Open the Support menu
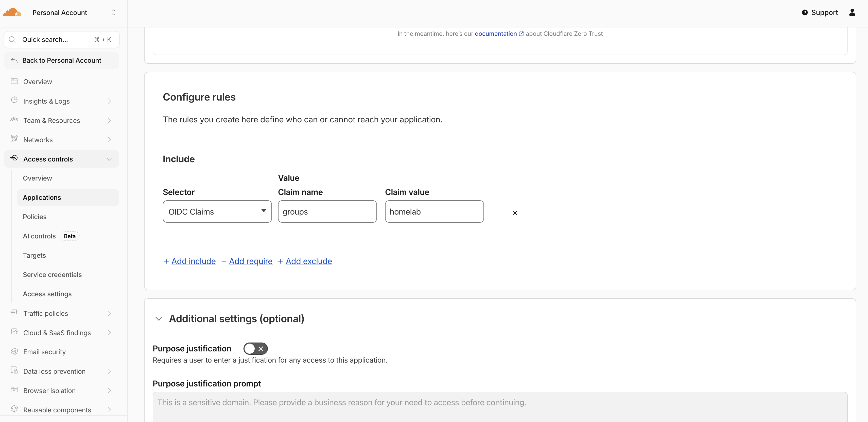The height and width of the screenshot is (422, 868). [x=820, y=12]
